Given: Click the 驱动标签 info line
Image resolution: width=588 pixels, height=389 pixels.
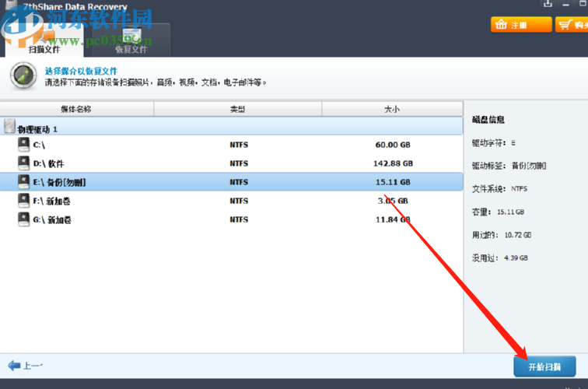Looking at the screenshot, I should coord(509,166).
